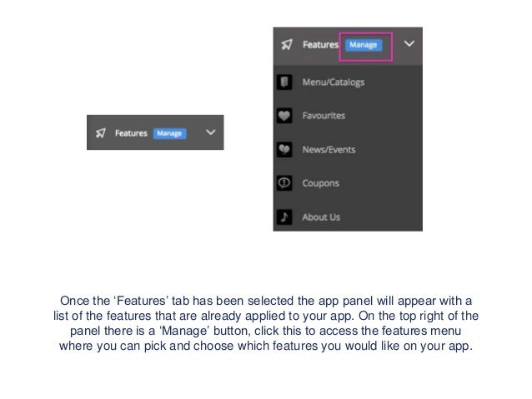Click the About Us music note icon
Screen dimensions: 532x399
[284, 217]
